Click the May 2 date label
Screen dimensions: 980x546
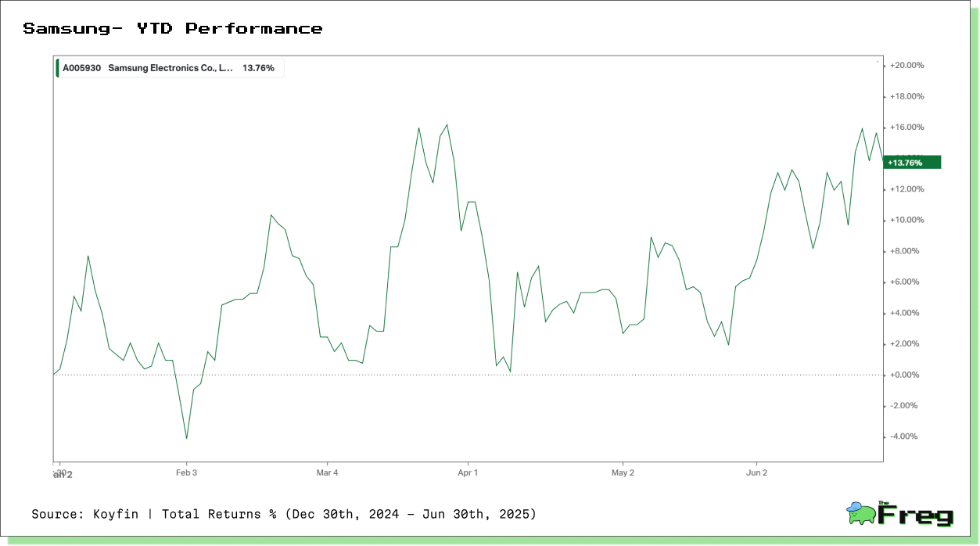click(623, 472)
